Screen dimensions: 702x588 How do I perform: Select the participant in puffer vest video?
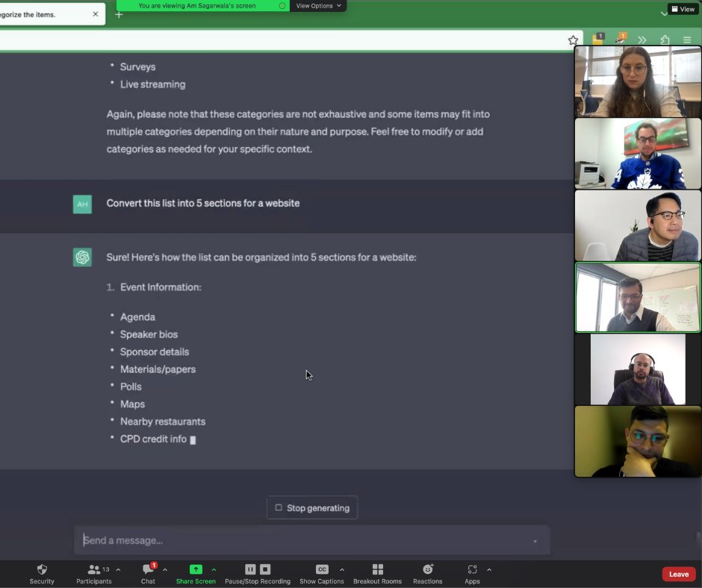pos(638,225)
